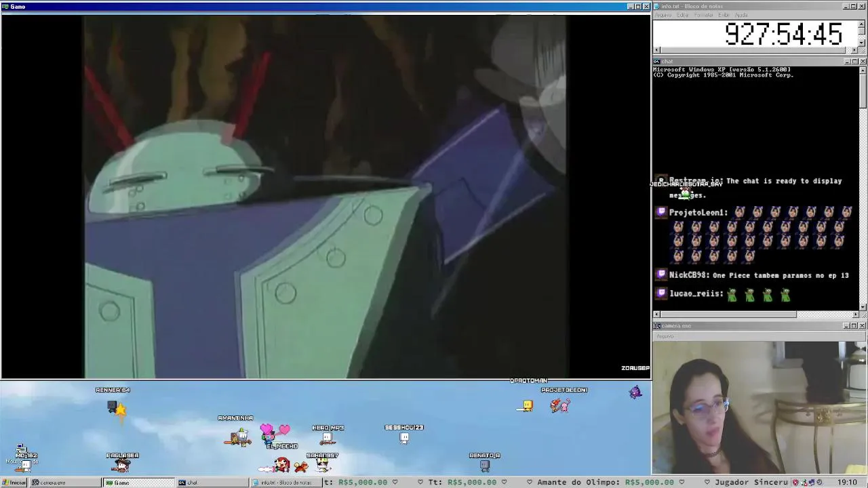Click chat window scrollbar down arrow
The image size is (868, 488).
click(863, 307)
